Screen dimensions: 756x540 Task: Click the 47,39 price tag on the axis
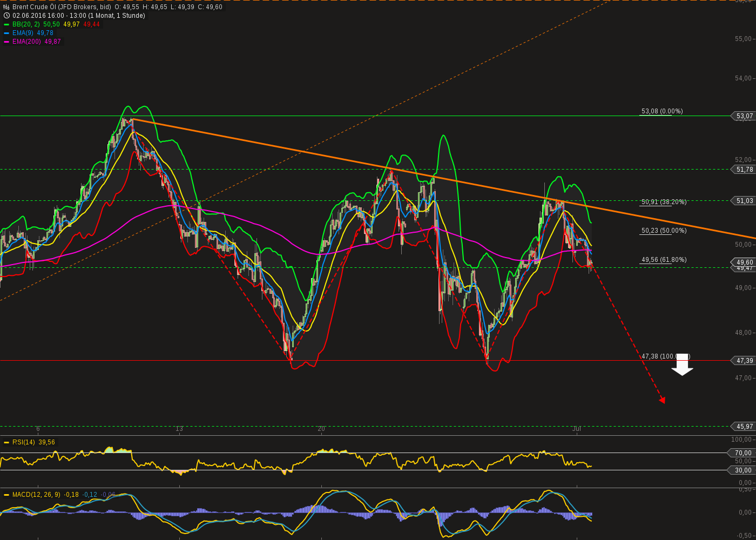pos(744,361)
